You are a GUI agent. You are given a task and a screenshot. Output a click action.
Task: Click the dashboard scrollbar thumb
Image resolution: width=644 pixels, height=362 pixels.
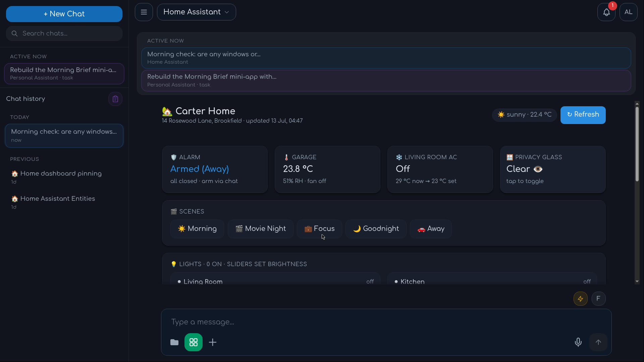(x=637, y=144)
